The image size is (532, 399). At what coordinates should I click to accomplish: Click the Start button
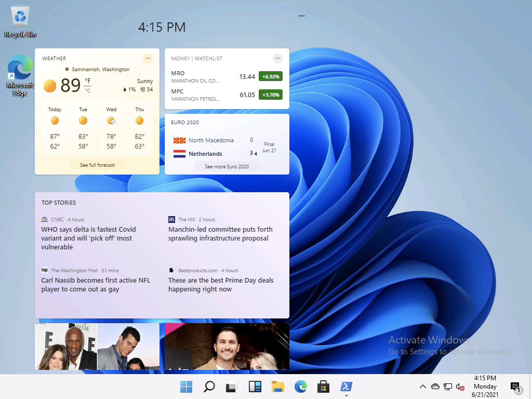185,387
